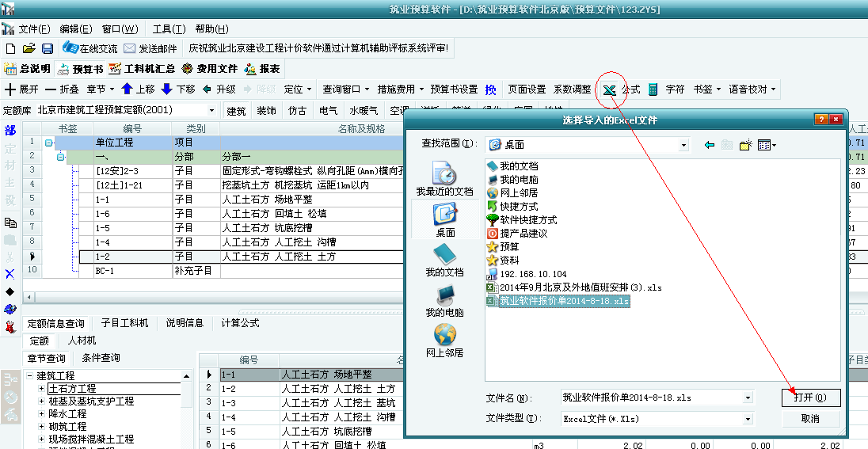The height and width of the screenshot is (449, 868).
Task: Switch to the 工料机汇总 tab
Action: [x=143, y=69]
